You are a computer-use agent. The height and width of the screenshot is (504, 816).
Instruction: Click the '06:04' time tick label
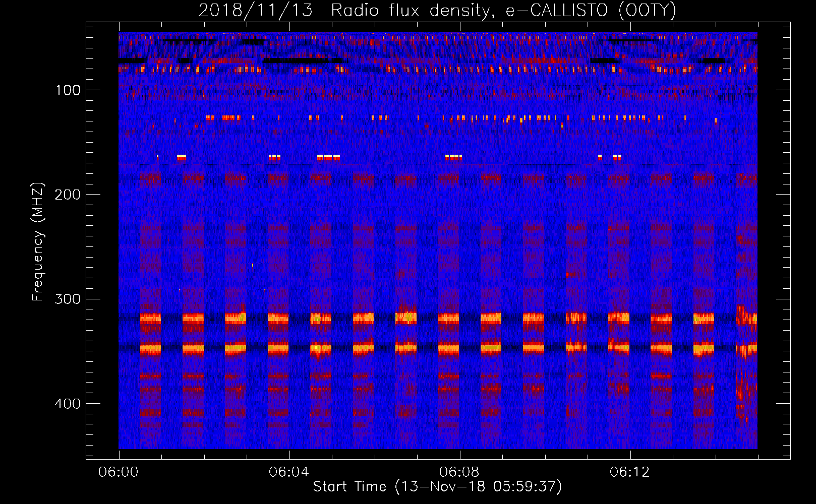[289, 472]
